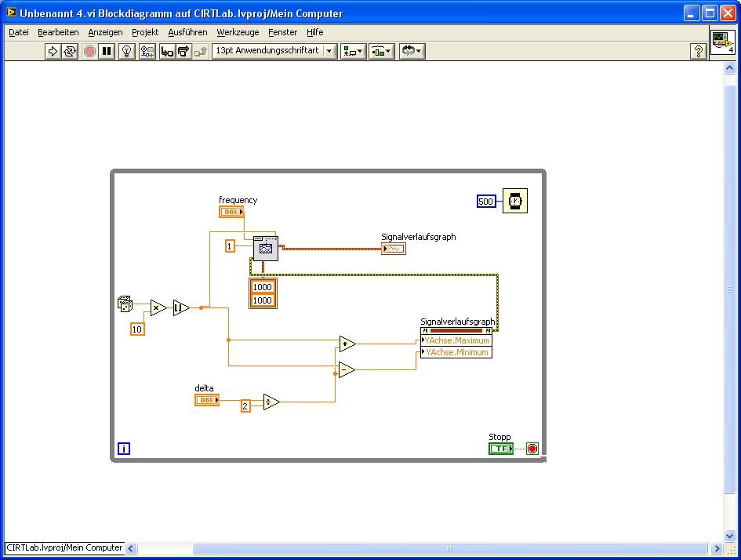The height and width of the screenshot is (560, 741).
Task: Select the Wait (ms) timer node
Action: click(514, 202)
